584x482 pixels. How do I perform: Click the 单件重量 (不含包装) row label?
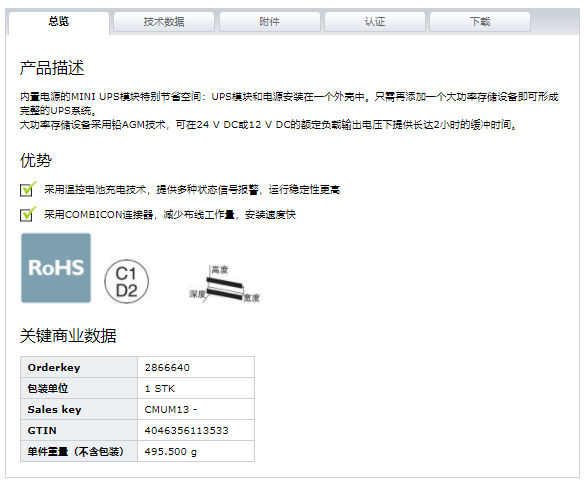(76, 452)
